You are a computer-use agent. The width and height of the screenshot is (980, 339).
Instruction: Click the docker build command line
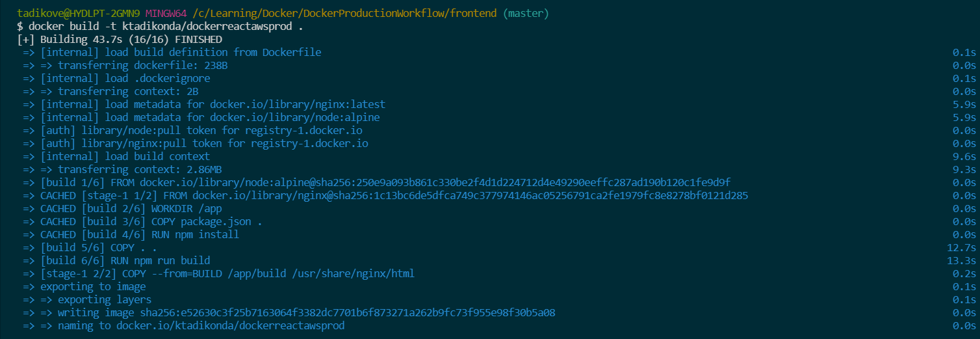point(160,27)
